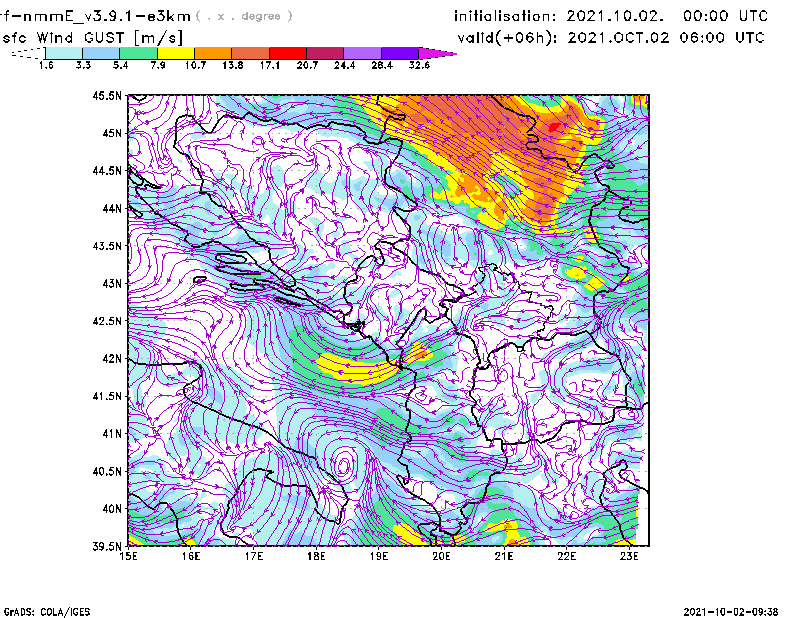Click the legend value "13.8"
This screenshot has height=618, width=800.
[x=233, y=65]
